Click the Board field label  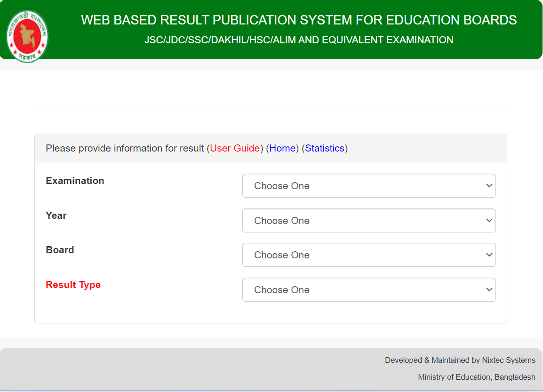tap(60, 250)
